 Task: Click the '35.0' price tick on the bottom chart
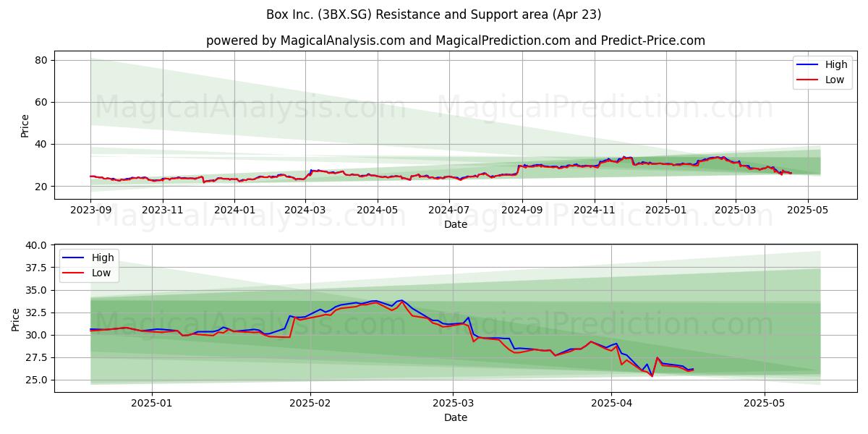(x=36, y=290)
